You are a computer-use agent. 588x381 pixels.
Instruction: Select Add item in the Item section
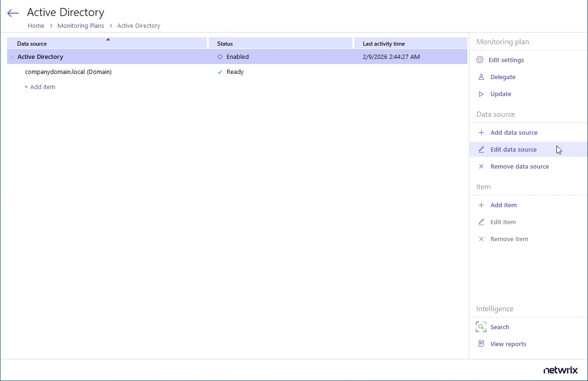pyautogui.click(x=503, y=205)
